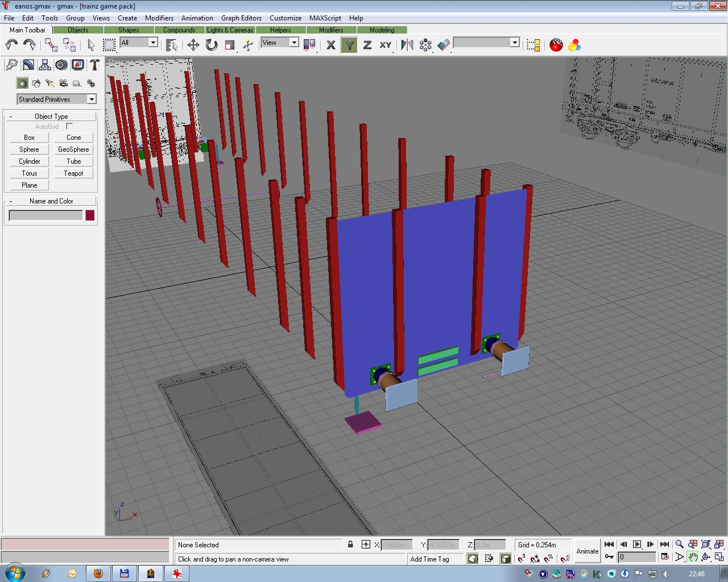This screenshot has width=728, height=582.
Task: Activate the Select and Scale tool
Action: pos(230,45)
